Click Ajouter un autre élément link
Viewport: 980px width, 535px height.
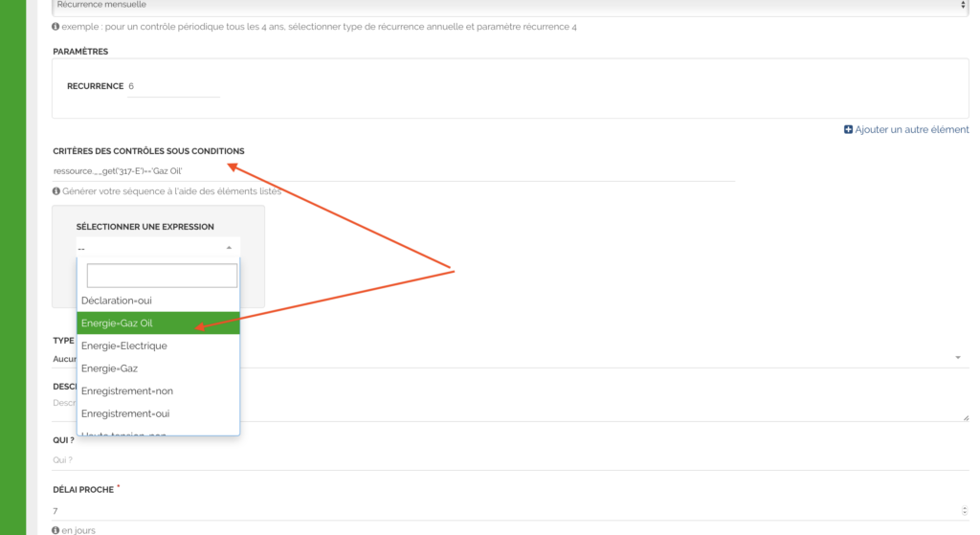pos(911,129)
